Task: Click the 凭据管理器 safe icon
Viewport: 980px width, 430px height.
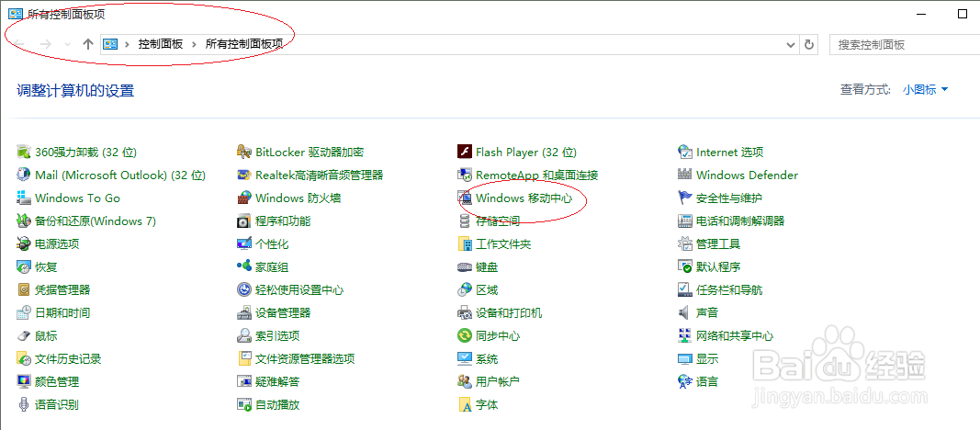Action: click(x=24, y=290)
